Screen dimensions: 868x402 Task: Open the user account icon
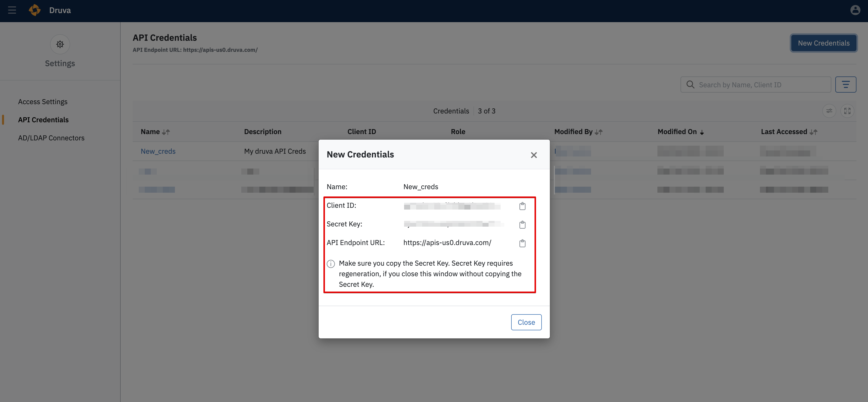pos(855,10)
